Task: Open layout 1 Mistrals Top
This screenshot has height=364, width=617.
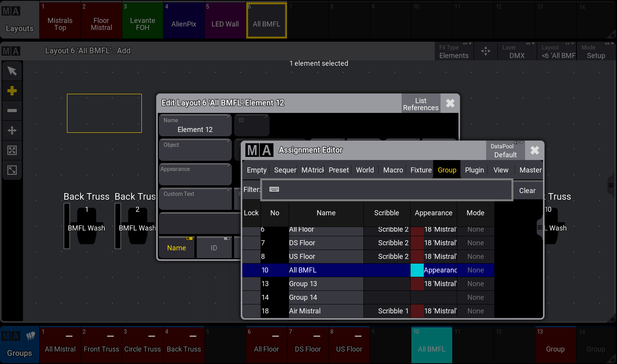Action: point(60,20)
